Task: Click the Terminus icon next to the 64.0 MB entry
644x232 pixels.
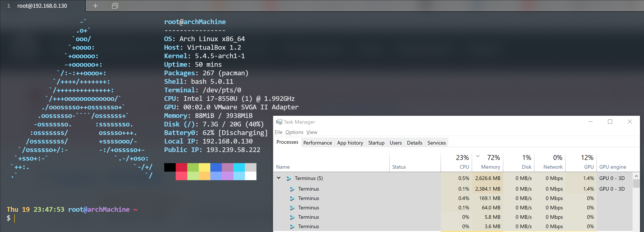Action: (x=292, y=207)
